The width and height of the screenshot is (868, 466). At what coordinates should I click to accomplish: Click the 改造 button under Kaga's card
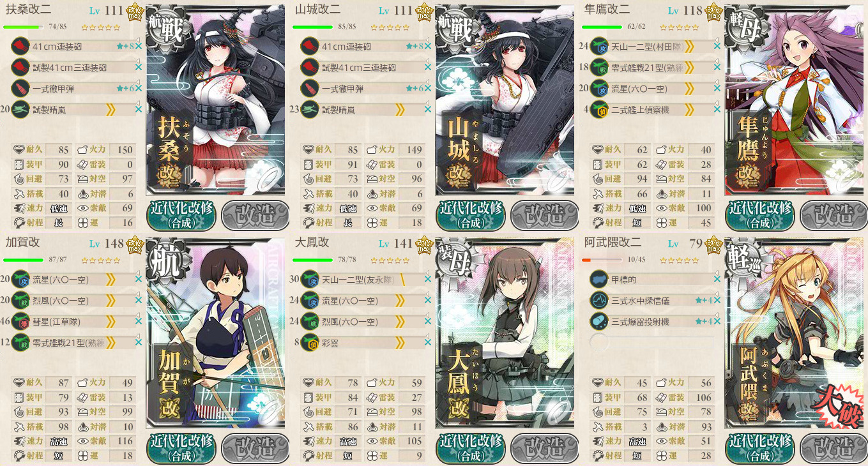click(x=253, y=447)
